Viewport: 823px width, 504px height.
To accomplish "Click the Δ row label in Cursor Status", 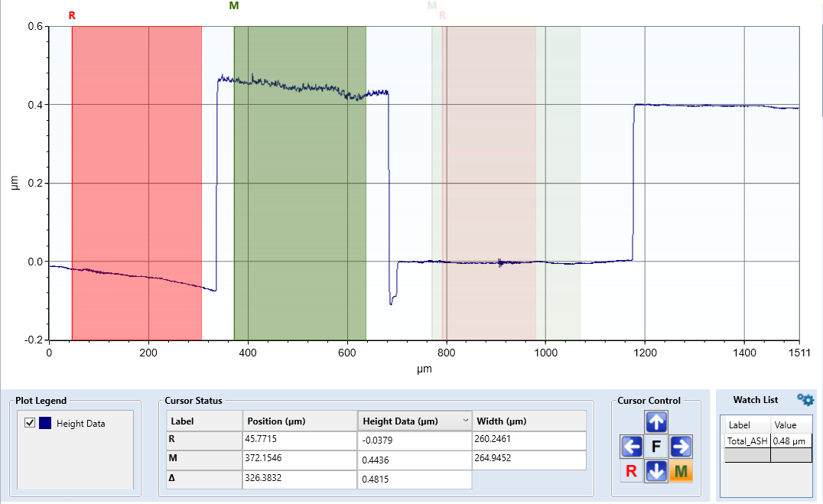I will coord(204,480).
